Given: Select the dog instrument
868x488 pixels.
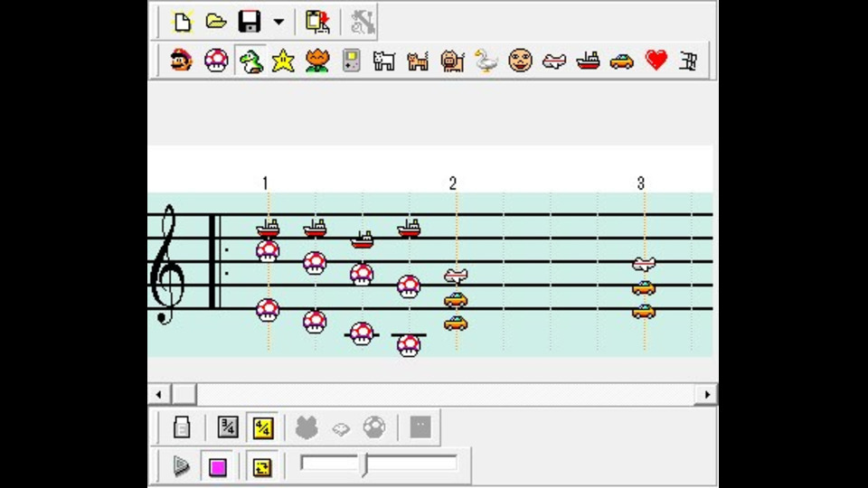Looking at the screenshot, I should tap(384, 61).
